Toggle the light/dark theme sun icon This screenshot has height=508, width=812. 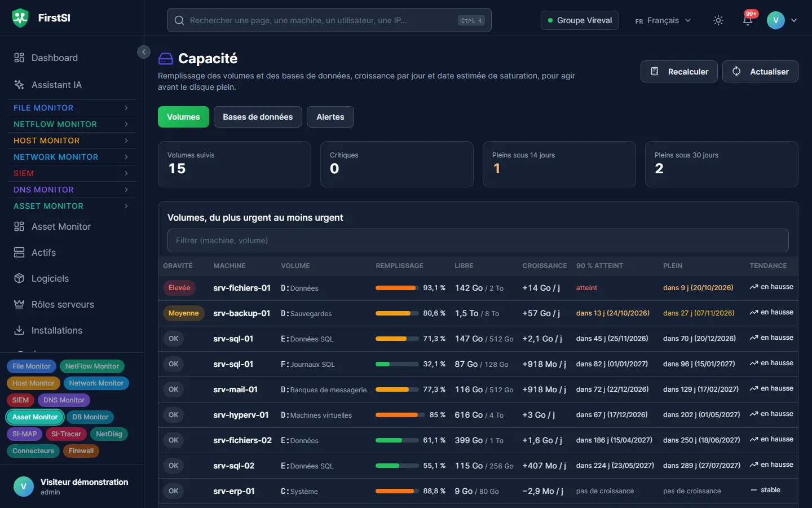[x=718, y=20]
